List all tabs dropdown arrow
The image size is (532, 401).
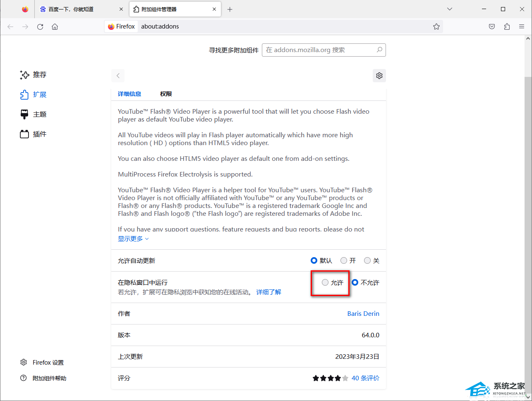tap(450, 9)
